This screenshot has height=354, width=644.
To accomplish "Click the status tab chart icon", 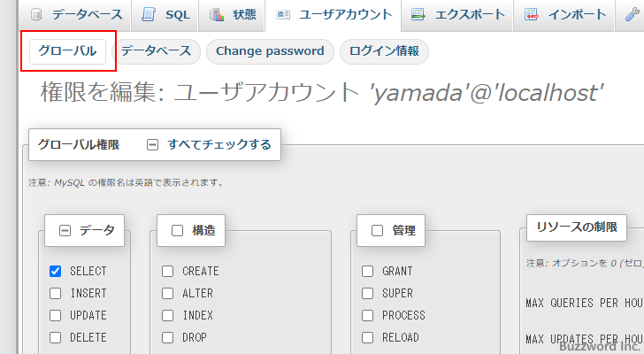I will 217,15.
